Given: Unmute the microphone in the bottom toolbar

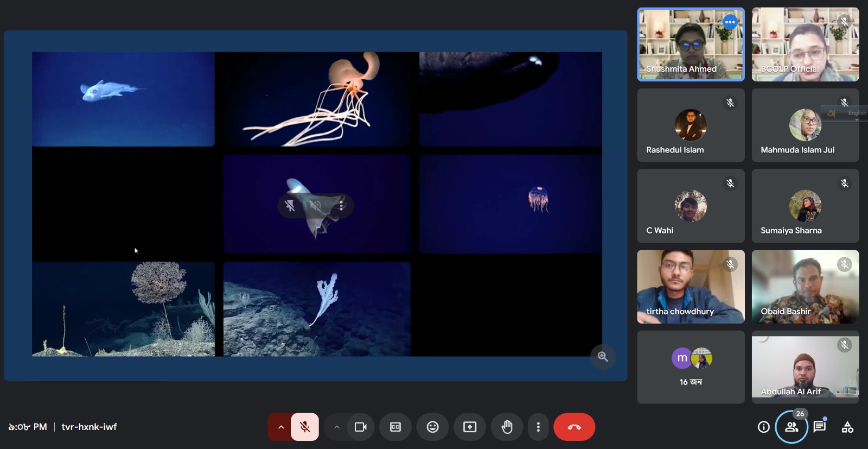Looking at the screenshot, I should pos(305,427).
